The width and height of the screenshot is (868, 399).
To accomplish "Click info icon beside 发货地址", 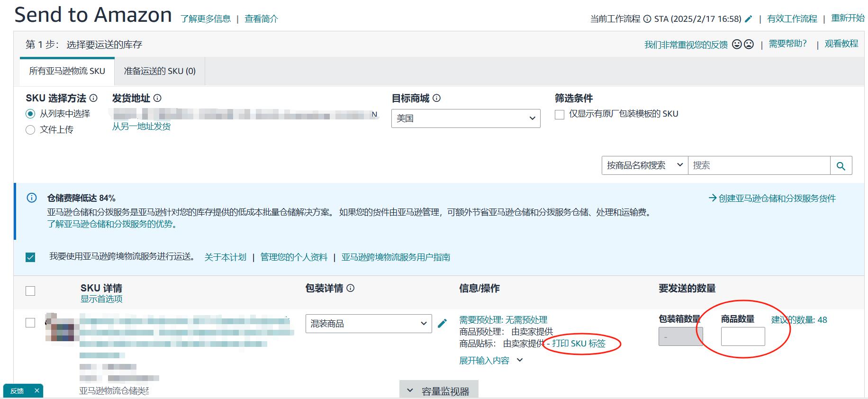I will 157,98.
